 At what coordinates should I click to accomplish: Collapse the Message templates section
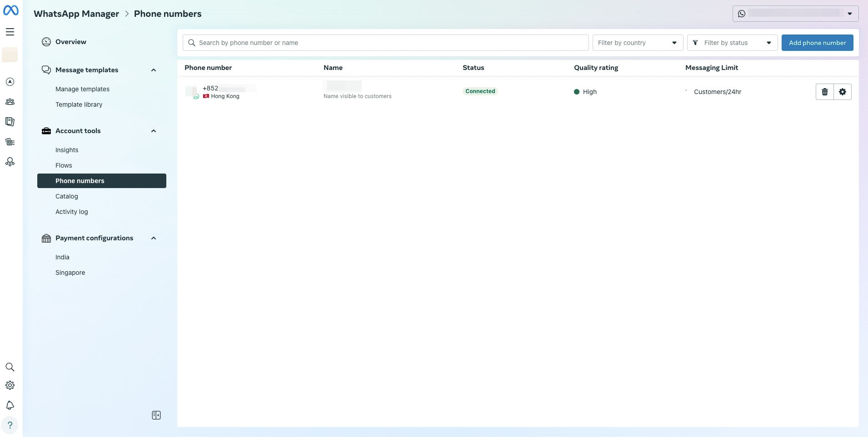(154, 70)
